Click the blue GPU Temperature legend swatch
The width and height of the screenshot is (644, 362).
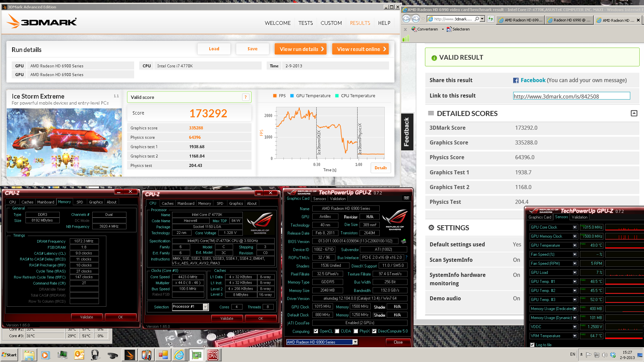[292, 96]
